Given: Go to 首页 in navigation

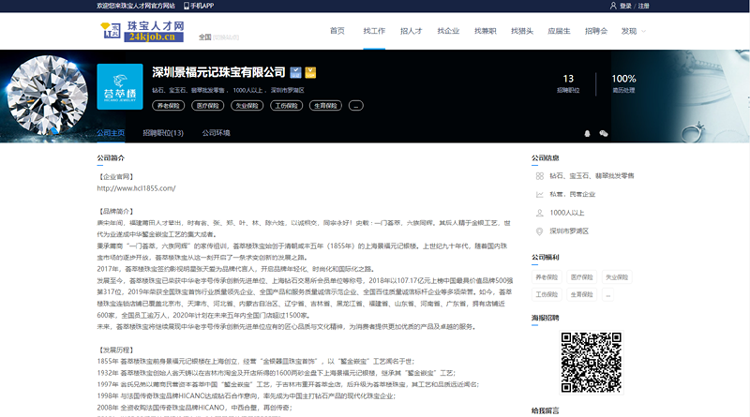Looking at the screenshot, I should pos(337,31).
